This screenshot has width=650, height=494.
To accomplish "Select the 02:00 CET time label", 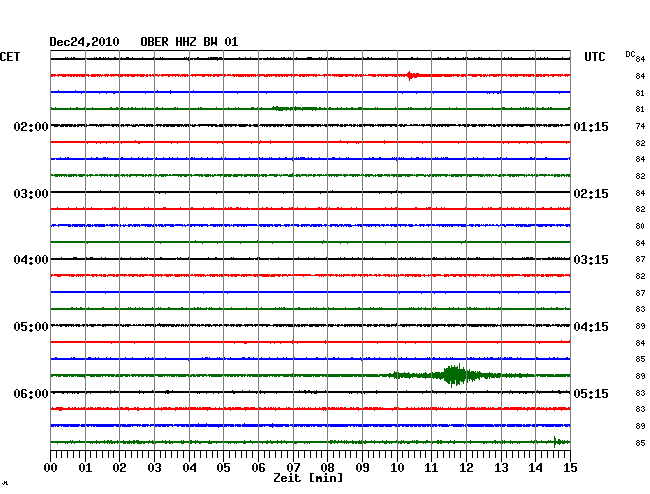I will coord(31,126).
